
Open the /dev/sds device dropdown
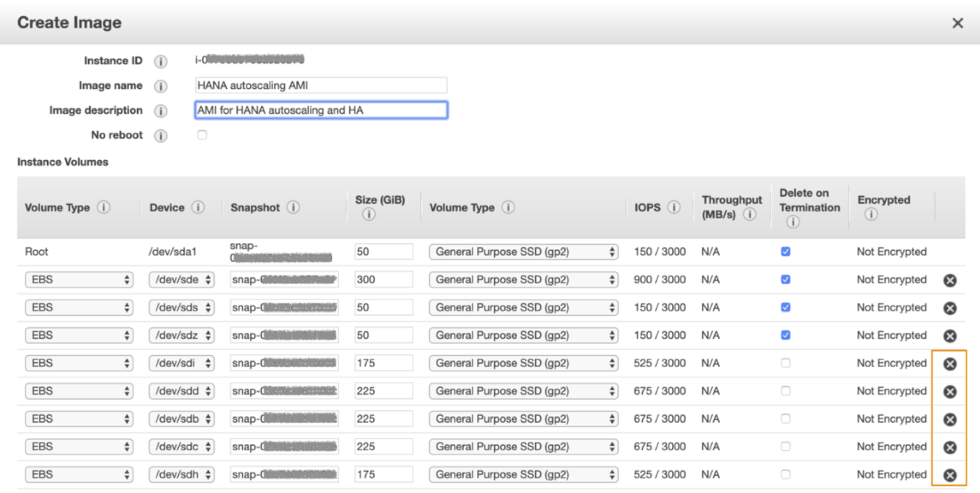(181, 307)
